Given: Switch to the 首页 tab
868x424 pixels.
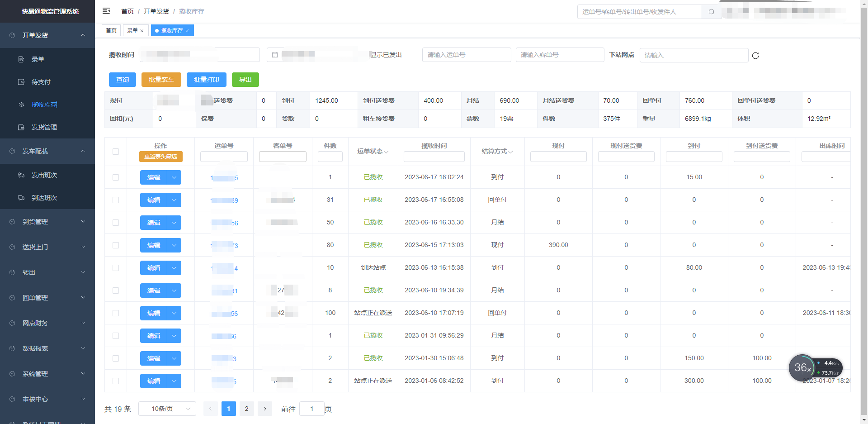Looking at the screenshot, I should [111, 31].
